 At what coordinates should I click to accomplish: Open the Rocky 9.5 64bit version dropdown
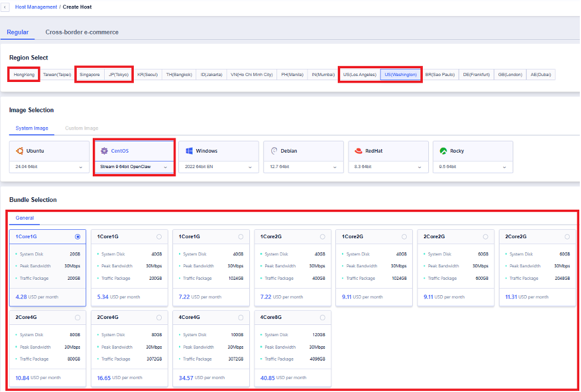point(505,167)
